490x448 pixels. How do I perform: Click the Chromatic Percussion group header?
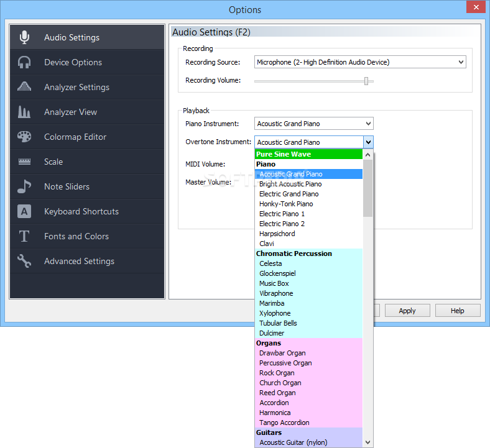point(309,254)
